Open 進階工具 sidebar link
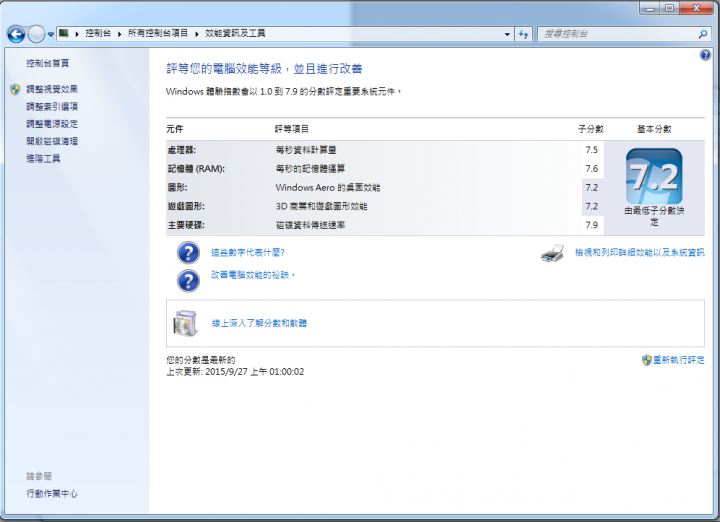The width and height of the screenshot is (720, 522). click(43, 159)
